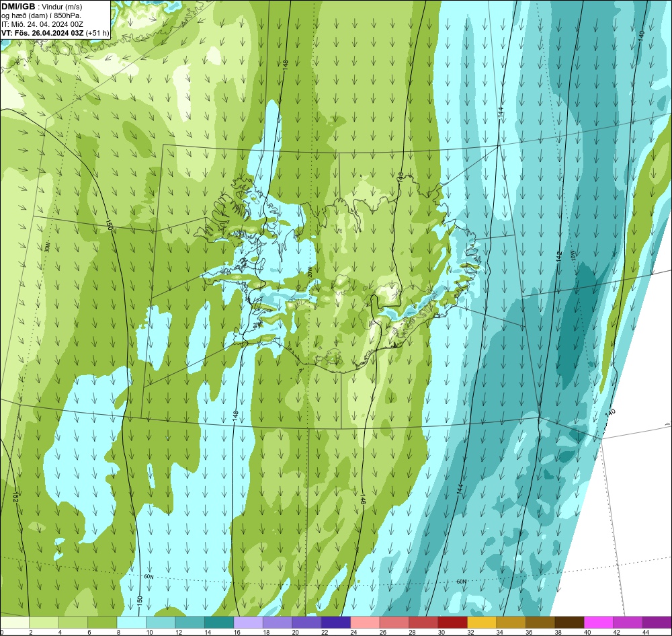Click the red swatch between 28 and 30
This screenshot has width=672, height=636.
coord(423,623)
